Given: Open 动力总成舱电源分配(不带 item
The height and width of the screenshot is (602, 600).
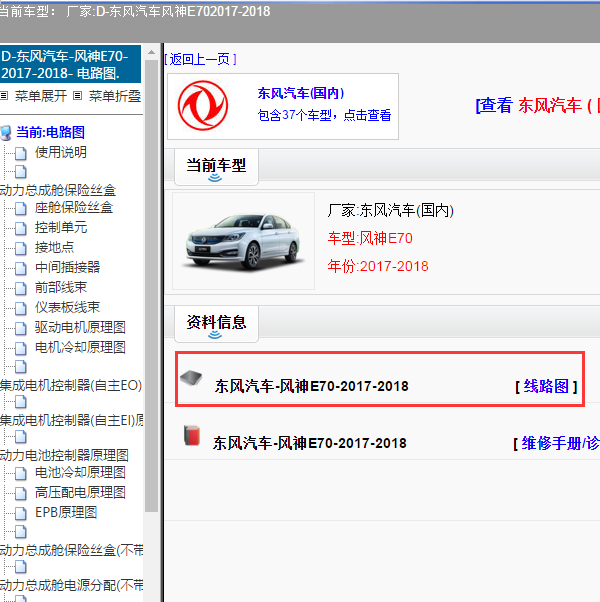Looking at the screenshot, I should click(x=72, y=585).
